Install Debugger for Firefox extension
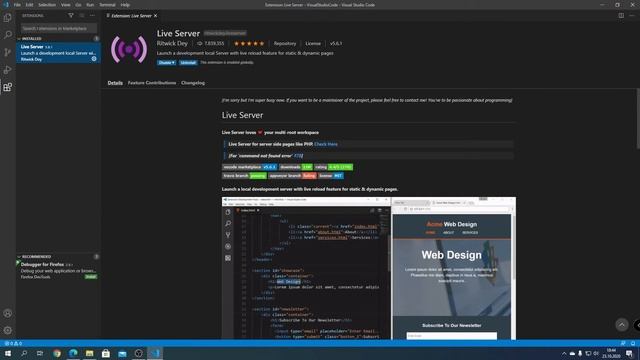This screenshot has width=640, height=360. [91, 277]
